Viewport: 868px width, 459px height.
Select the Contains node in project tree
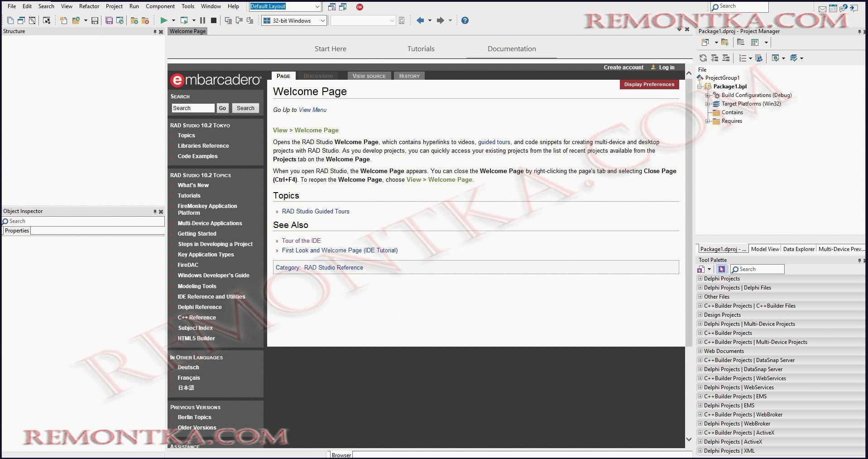point(732,112)
